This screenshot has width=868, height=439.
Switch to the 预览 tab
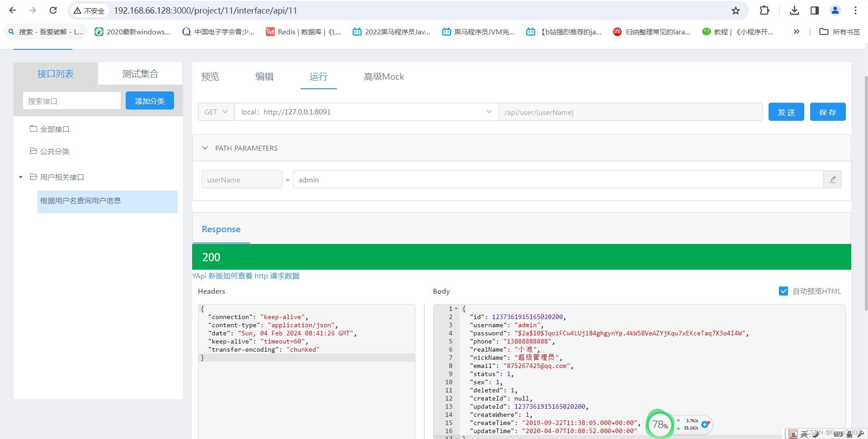(x=210, y=76)
